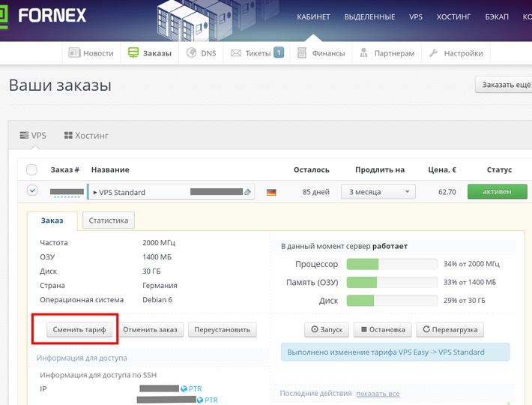Image resolution: width=532 pixels, height=405 pixels.
Task: Open БЭКАП in top navigation
Action: (497, 17)
